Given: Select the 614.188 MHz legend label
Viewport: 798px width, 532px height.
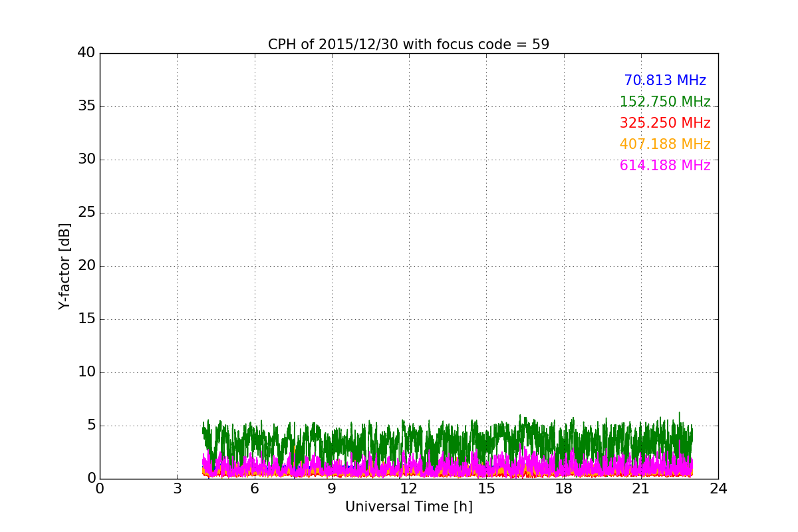Looking at the screenshot, I should [x=665, y=166].
